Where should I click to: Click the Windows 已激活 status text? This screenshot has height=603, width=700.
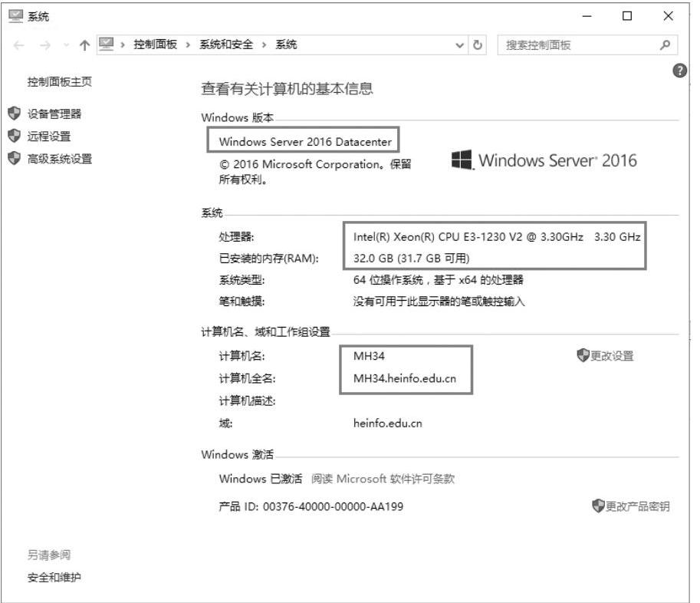click(x=261, y=479)
